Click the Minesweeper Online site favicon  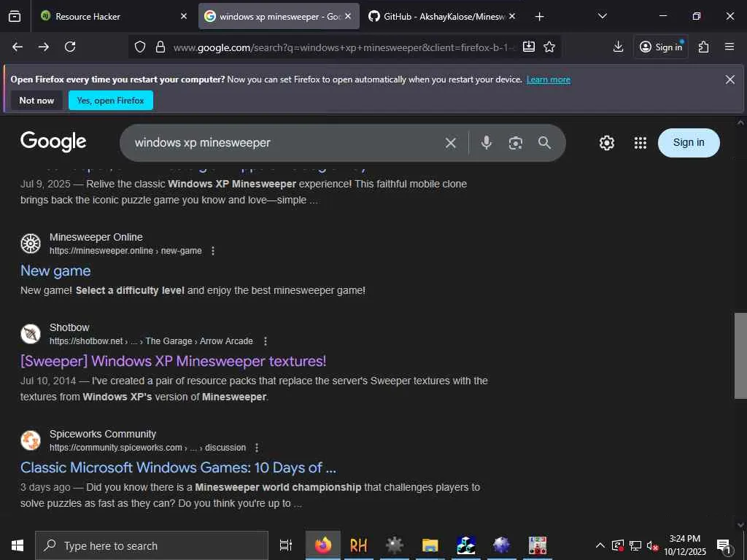tap(31, 244)
